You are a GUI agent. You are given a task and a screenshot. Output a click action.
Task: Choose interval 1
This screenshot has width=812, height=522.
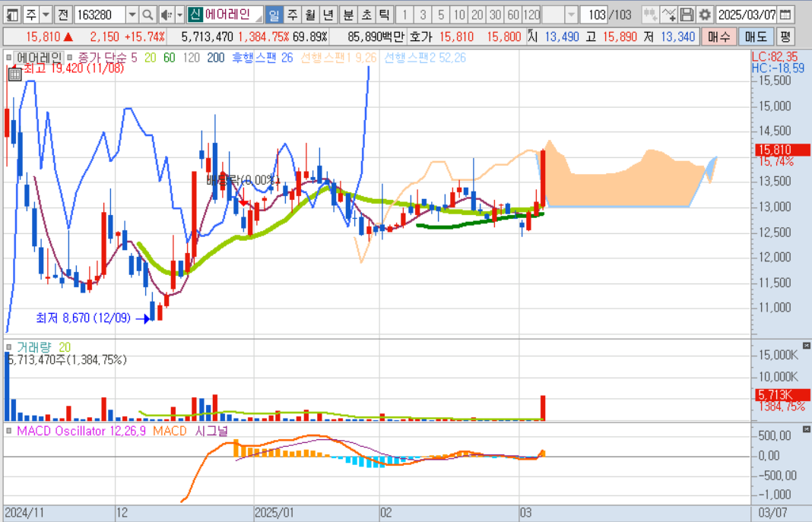coord(405,14)
